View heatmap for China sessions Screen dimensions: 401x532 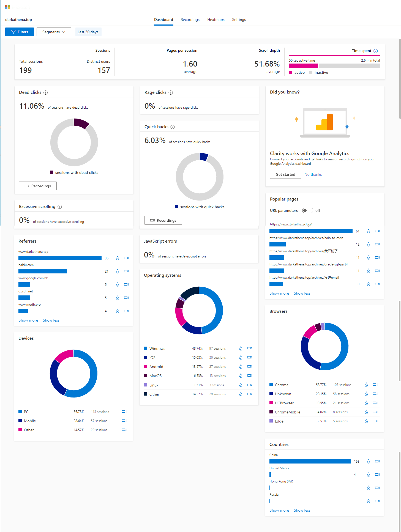point(369,461)
